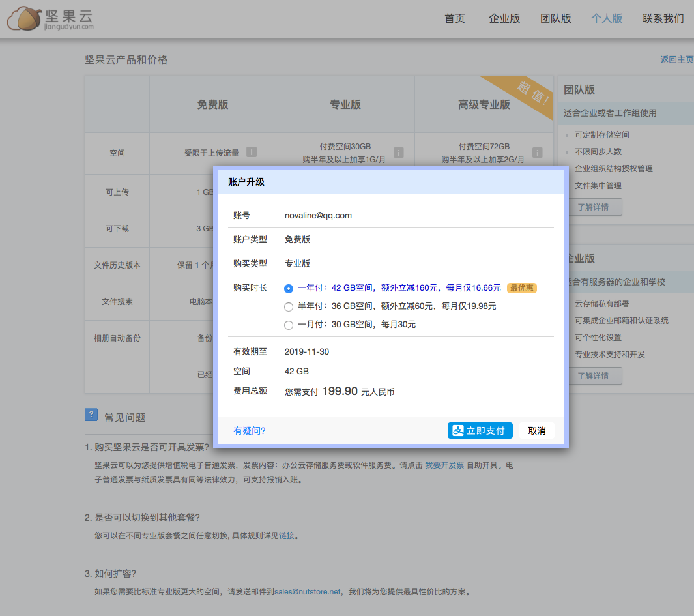Click info icon beside 受限于上传流量

[252, 152]
